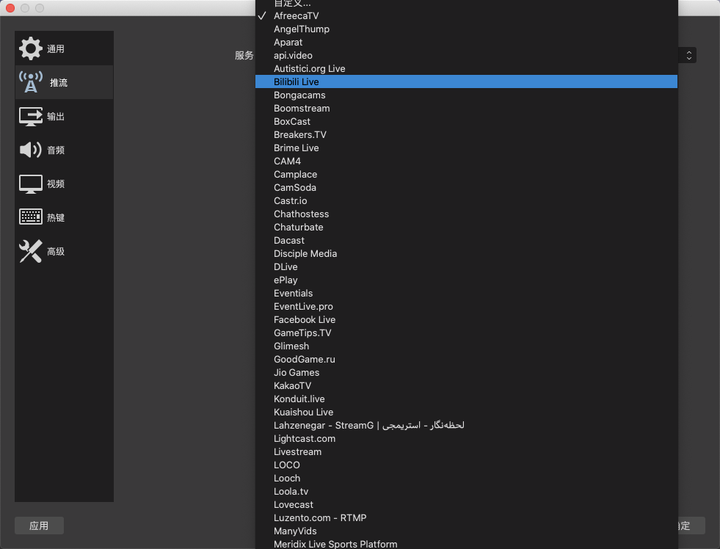
Task: Select Loola.tv service
Action: [x=466, y=492]
